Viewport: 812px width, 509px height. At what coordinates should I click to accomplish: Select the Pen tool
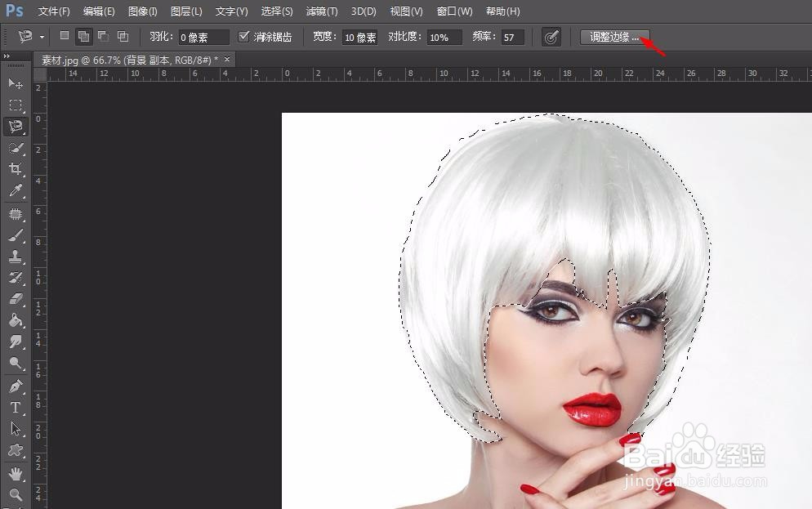tap(16, 386)
